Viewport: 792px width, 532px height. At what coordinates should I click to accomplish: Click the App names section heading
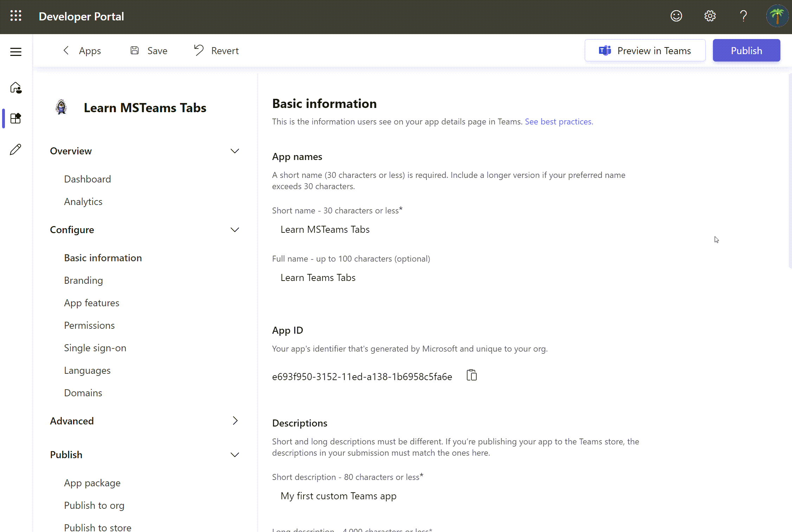point(297,156)
